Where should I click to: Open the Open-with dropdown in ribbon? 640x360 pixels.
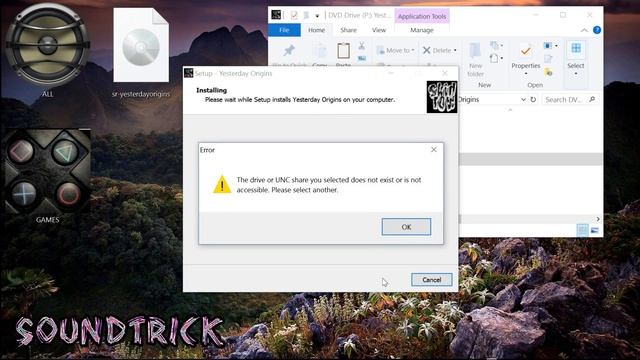tap(551, 46)
